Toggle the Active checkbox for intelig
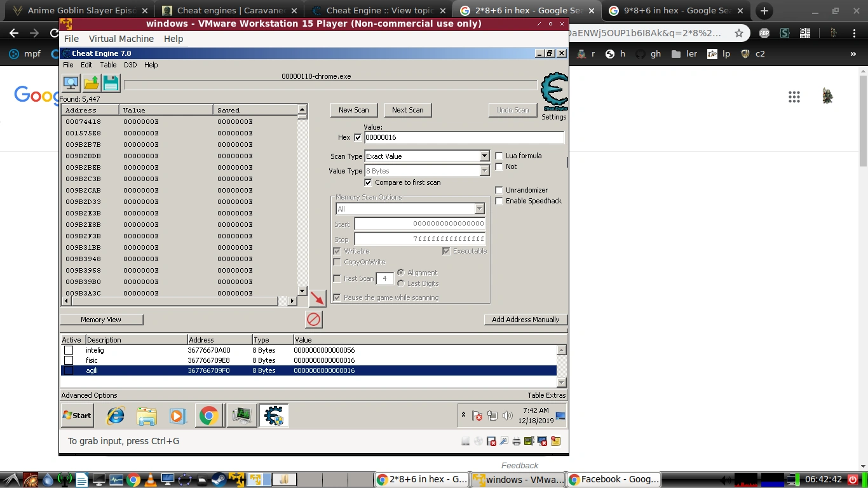The image size is (868, 488). (69, 350)
